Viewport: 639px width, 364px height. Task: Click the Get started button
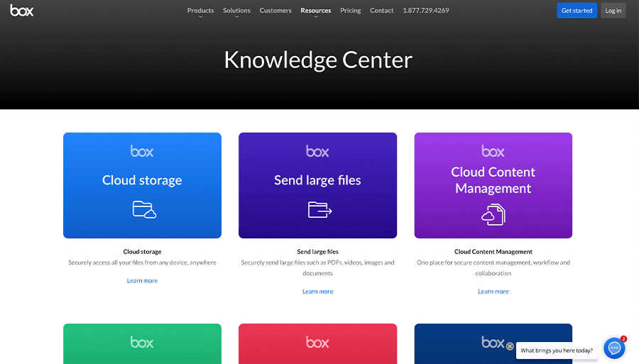[577, 11]
